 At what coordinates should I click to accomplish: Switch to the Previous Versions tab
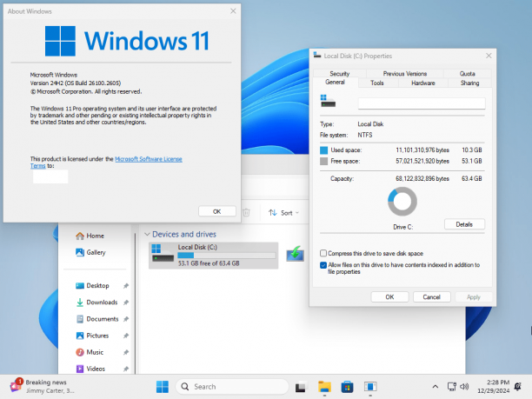405,73
